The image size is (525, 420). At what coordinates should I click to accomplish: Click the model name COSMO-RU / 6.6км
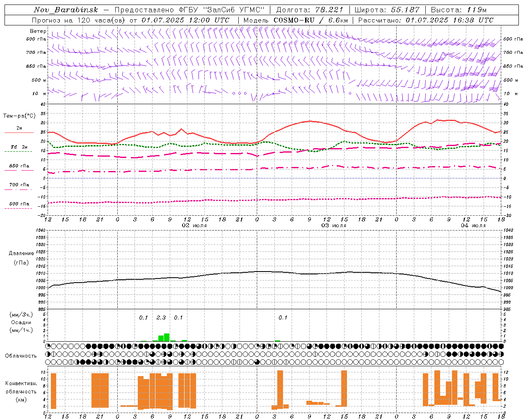[311, 20]
